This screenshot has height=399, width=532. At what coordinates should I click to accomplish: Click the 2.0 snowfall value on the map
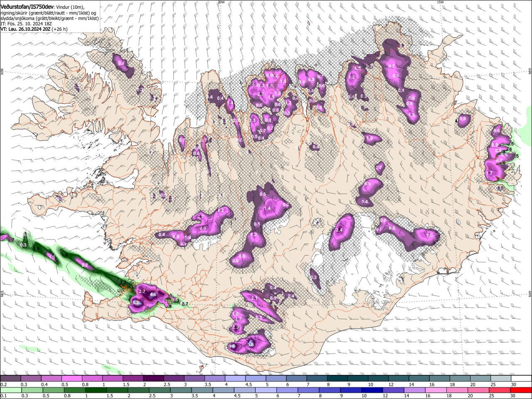tap(203, 228)
